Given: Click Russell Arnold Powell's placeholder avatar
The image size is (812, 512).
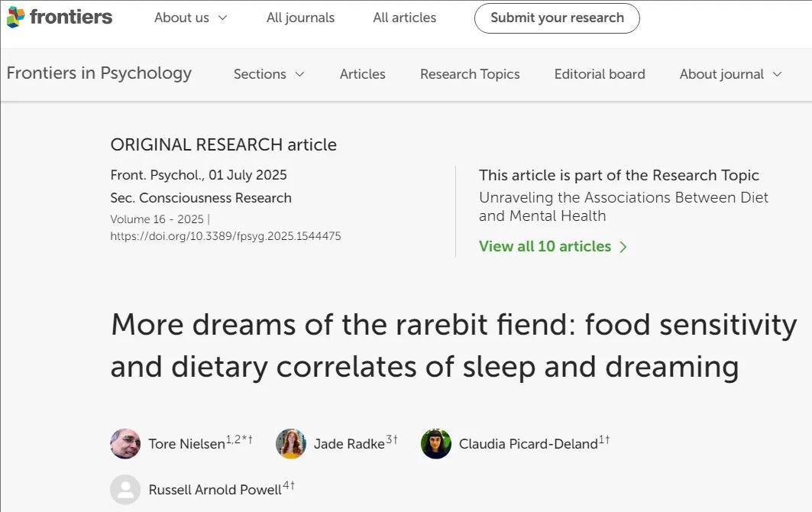Looking at the screenshot, I should [x=125, y=490].
